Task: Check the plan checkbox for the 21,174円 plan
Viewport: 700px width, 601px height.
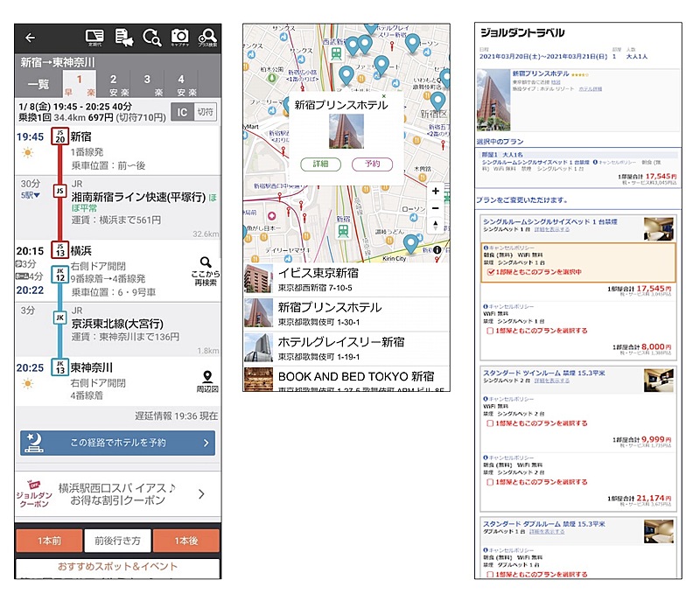Action: tap(490, 482)
